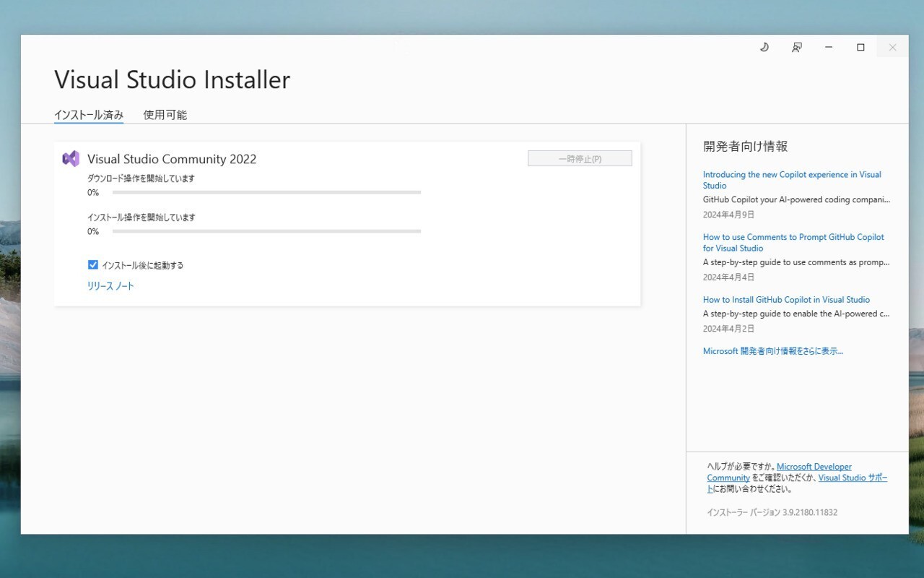The width and height of the screenshot is (924, 578).
Task: Click the Visual Studio Community 2022 purple logo
Action: pos(71,158)
